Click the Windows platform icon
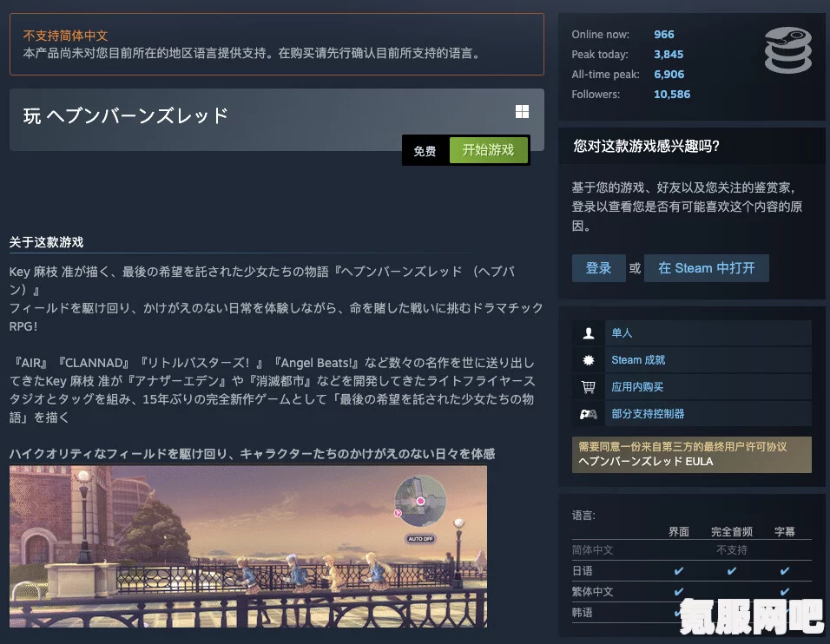 (x=522, y=112)
